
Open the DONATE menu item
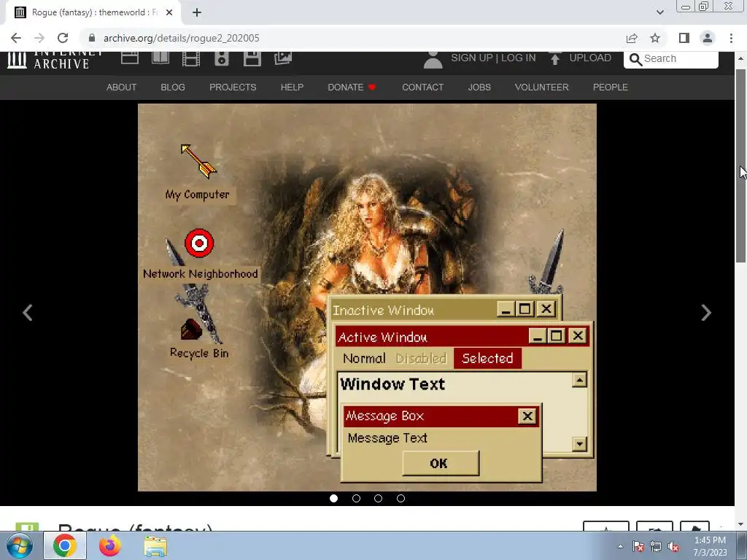click(352, 87)
